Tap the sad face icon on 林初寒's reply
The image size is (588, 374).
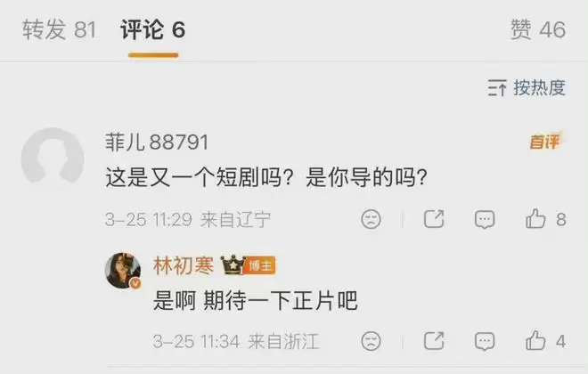click(371, 341)
